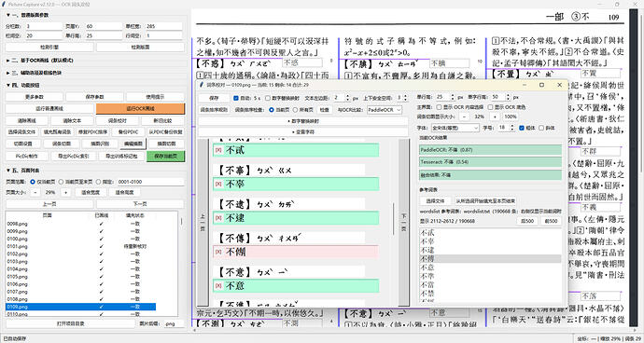The image size is (644, 343).
Task: Click the feather icon in the dialog title bar
Action: point(201,85)
